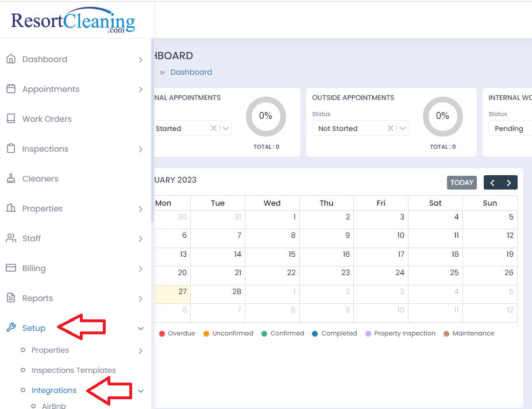Image resolution: width=532 pixels, height=409 pixels.
Task: Advance the calendar with the next arrow
Action: [x=508, y=182]
